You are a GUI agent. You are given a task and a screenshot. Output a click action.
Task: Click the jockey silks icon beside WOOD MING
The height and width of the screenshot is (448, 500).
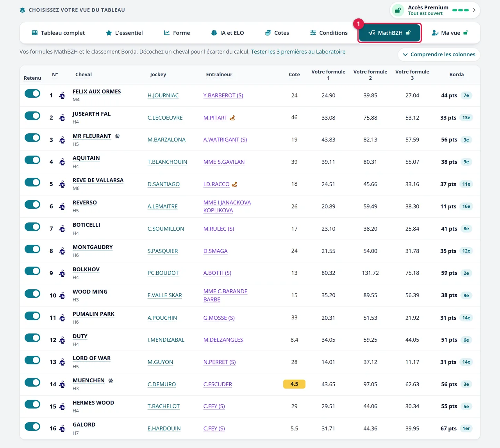(62, 296)
